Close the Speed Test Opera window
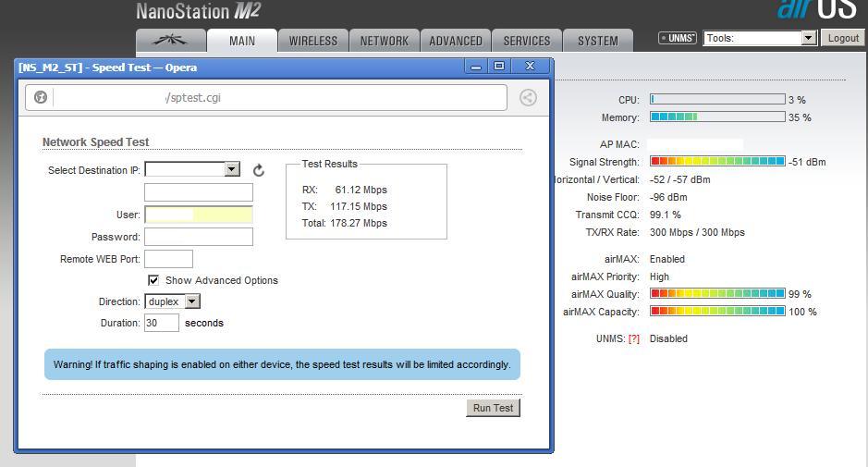This screenshot has height=467, width=868. point(531,67)
